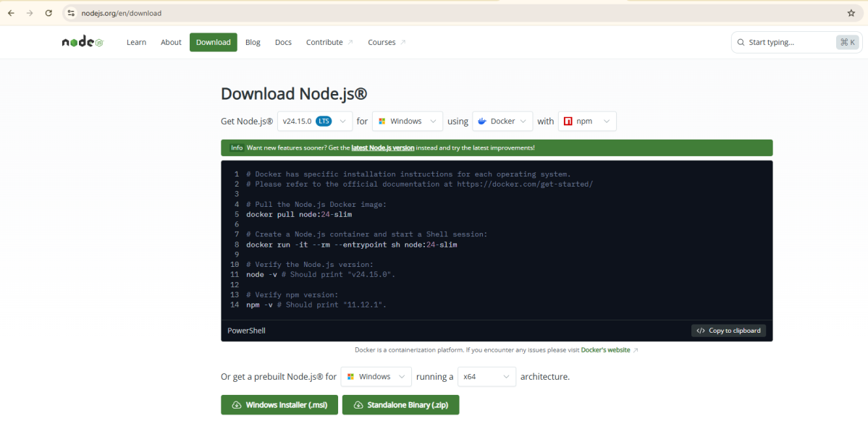868x421 pixels.
Task: Click the Windows logo in prebuilt OS selector
Action: pos(351,377)
